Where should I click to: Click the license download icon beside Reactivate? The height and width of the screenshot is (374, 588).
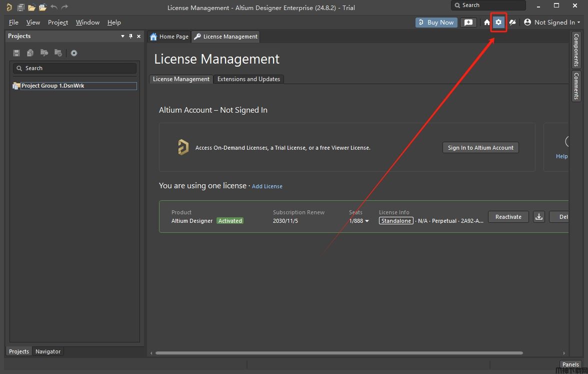click(538, 217)
